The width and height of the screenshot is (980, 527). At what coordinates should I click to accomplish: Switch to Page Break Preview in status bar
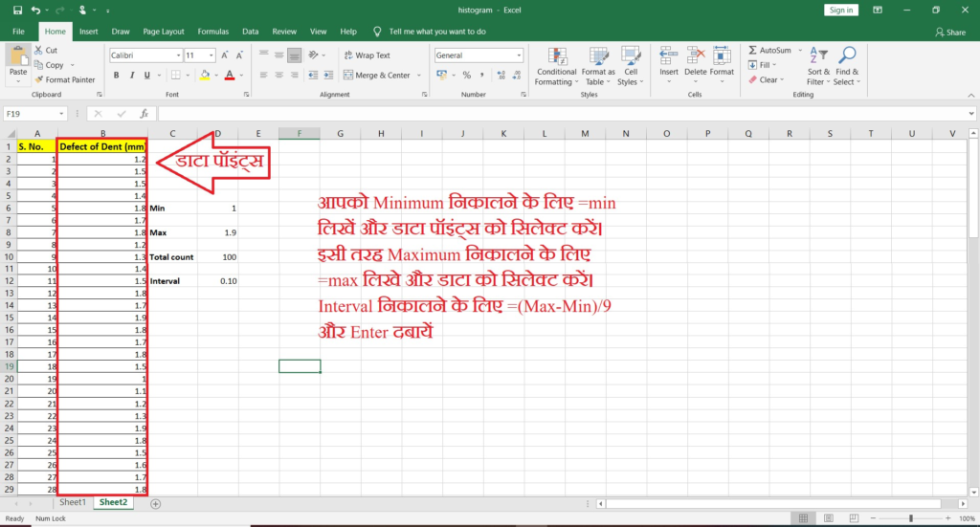pos(854,518)
